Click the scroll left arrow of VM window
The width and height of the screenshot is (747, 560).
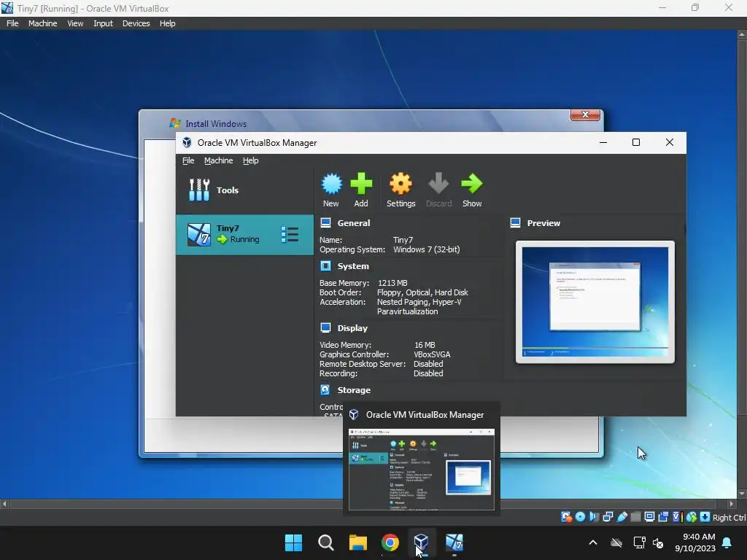[4, 504]
